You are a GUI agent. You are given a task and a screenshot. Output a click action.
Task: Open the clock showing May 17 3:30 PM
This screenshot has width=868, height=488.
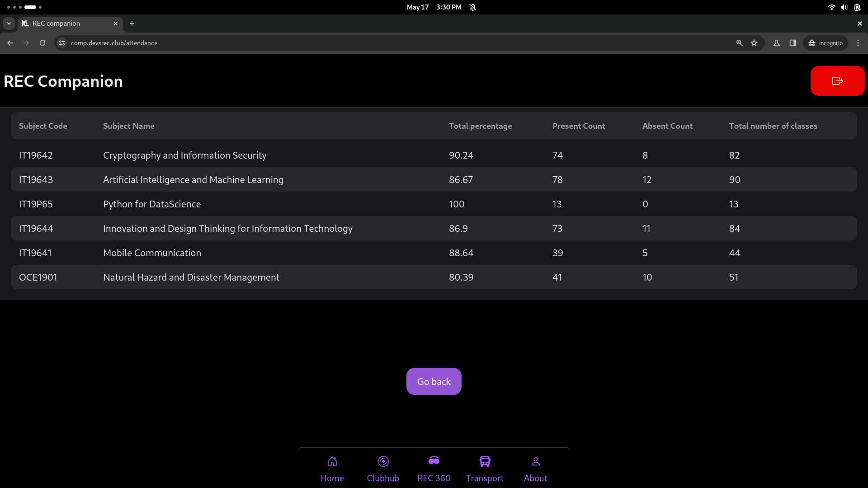434,7
